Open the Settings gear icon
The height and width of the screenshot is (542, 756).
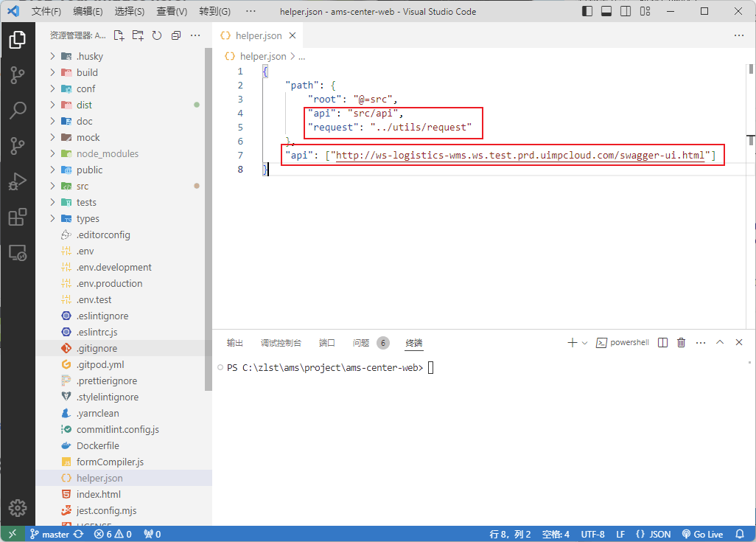click(x=16, y=507)
